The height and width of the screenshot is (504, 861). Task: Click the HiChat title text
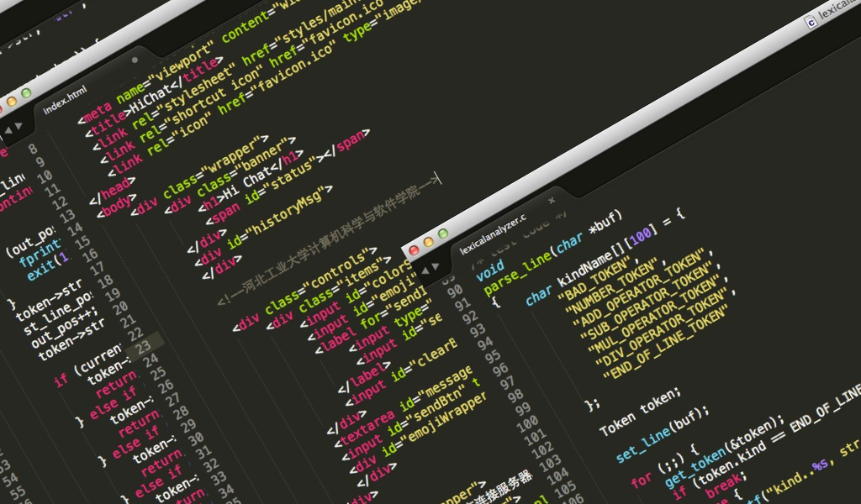(x=150, y=99)
